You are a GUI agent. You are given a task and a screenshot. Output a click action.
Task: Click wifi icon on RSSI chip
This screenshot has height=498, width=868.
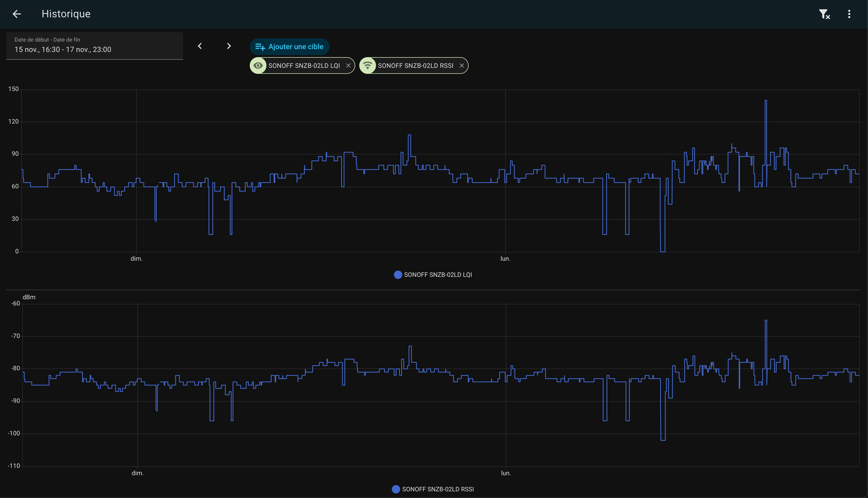coord(368,66)
